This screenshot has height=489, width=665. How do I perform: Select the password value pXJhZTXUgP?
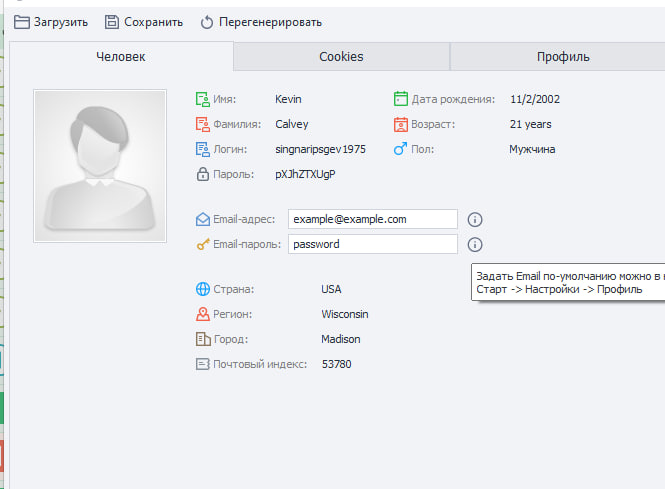point(305,174)
